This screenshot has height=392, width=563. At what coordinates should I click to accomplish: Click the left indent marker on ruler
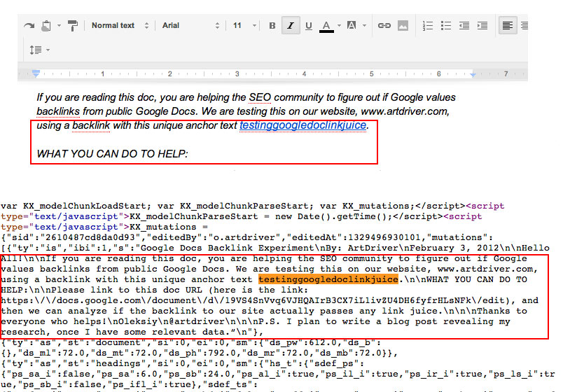[x=36, y=73]
